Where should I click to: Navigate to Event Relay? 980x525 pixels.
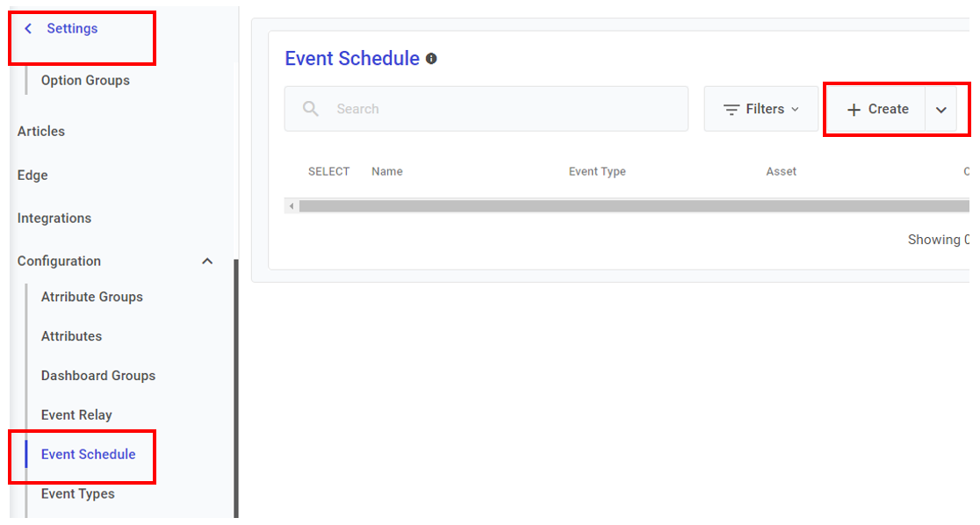(x=76, y=415)
